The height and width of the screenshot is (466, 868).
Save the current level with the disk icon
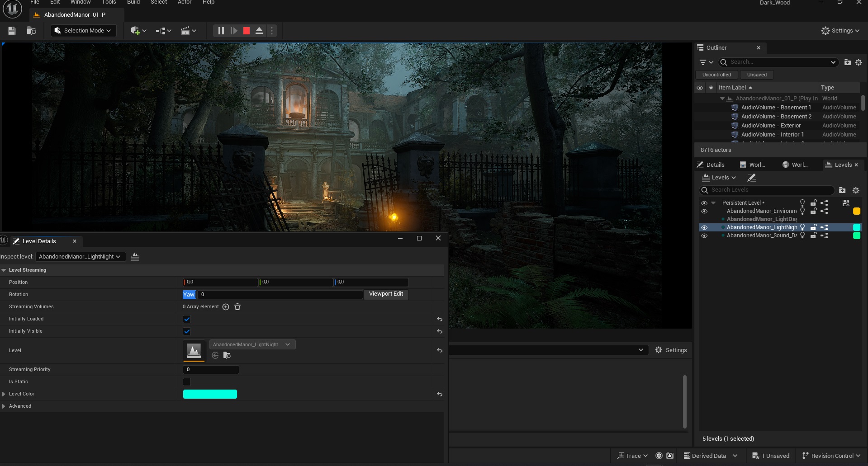pyautogui.click(x=12, y=31)
